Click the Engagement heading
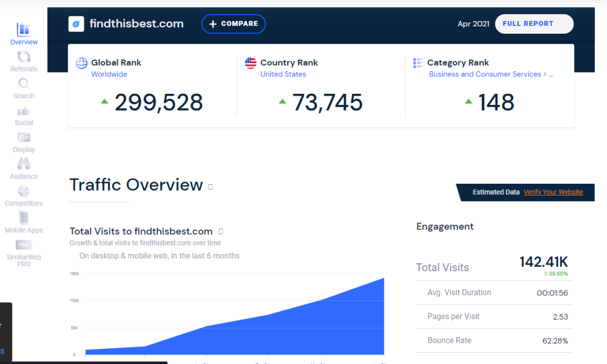Screen dimensions: 607x364 tap(445, 227)
